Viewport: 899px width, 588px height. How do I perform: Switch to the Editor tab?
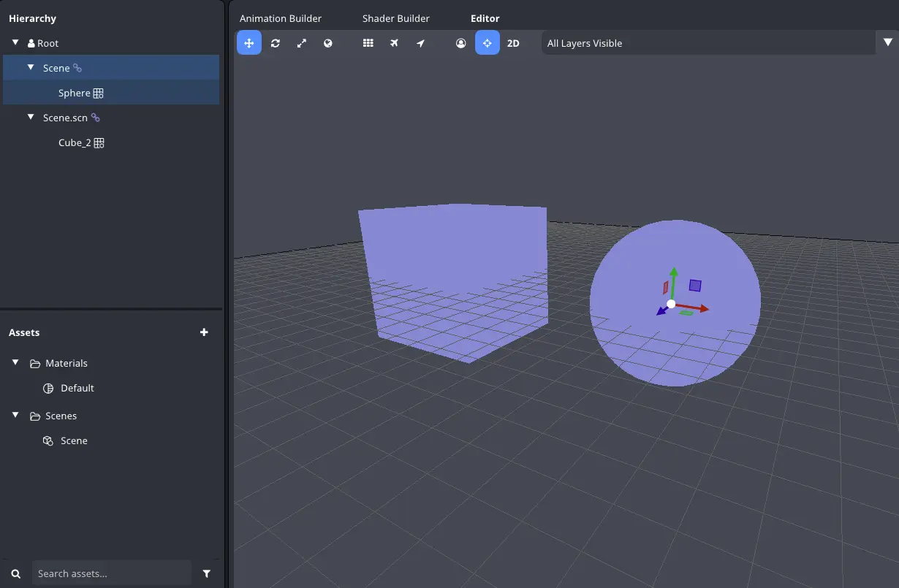[485, 18]
